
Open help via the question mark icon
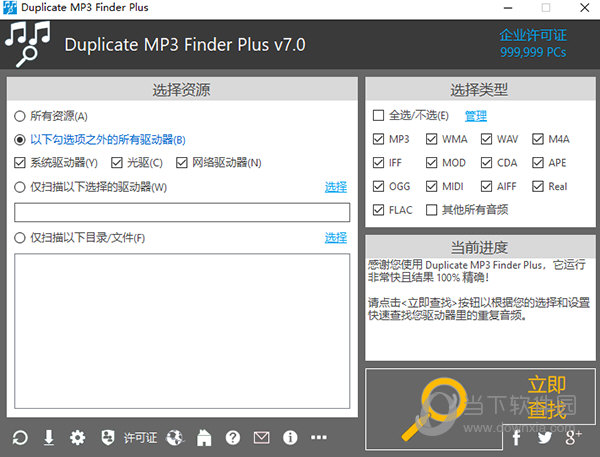tap(233, 437)
